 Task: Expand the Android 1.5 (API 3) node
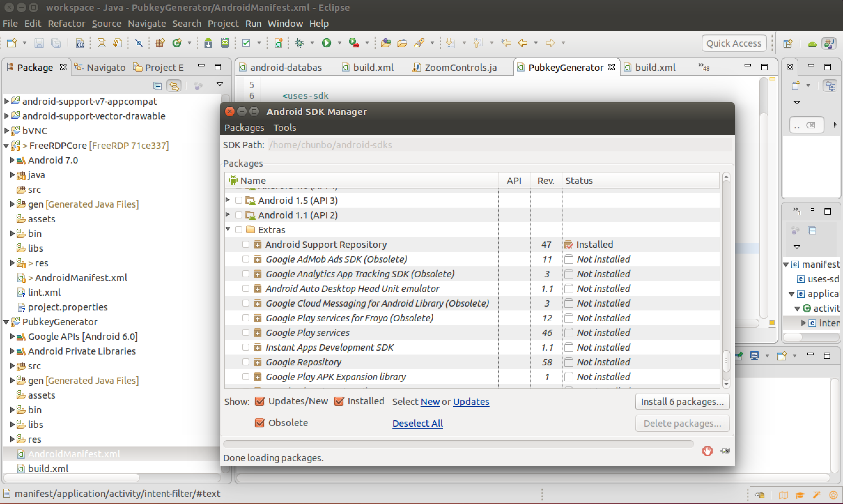point(227,200)
